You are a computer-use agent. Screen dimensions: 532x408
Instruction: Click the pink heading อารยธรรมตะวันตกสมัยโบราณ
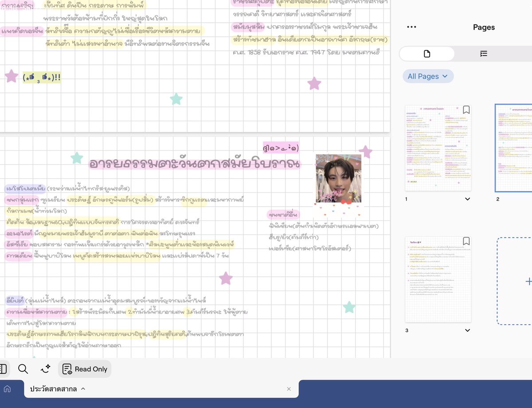[194, 164]
